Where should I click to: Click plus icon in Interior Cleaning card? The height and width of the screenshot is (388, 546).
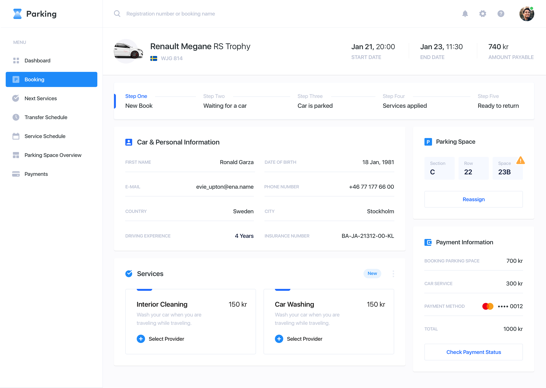pos(141,339)
